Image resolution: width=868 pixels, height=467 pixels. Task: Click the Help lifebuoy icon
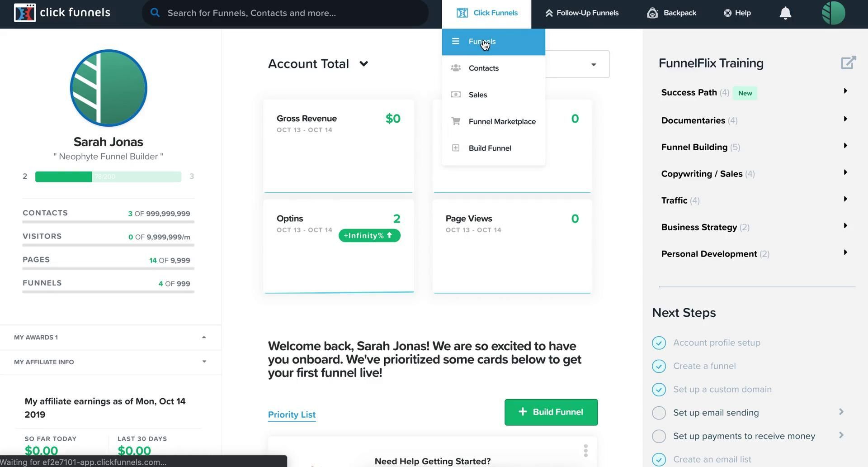click(727, 13)
